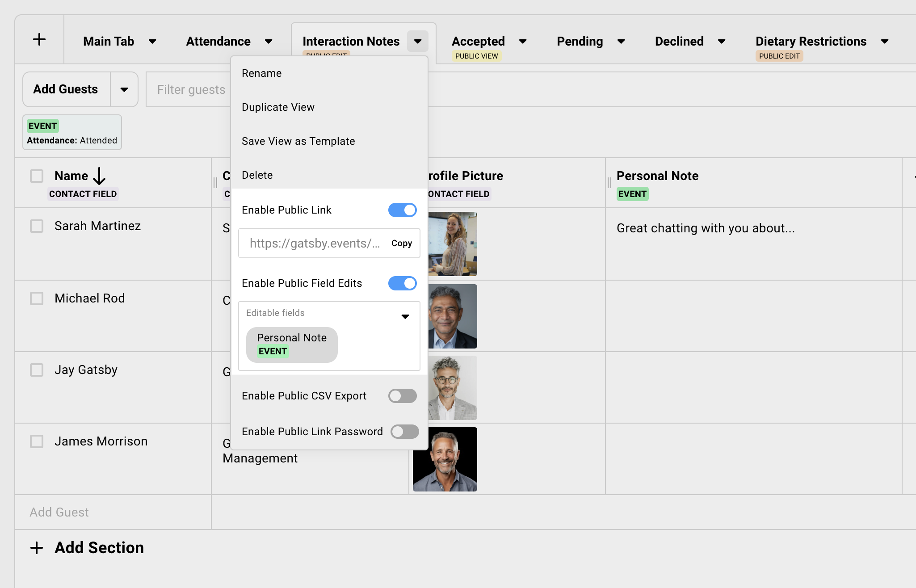Select the Add Section plus icon

pyautogui.click(x=37, y=547)
